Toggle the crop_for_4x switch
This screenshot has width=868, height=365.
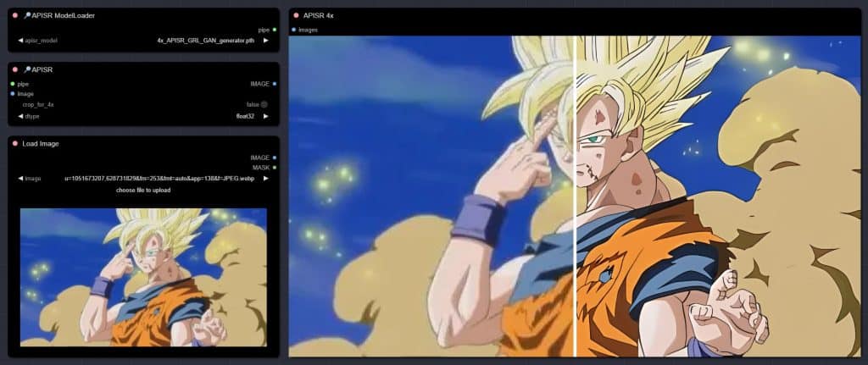[264, 104]
